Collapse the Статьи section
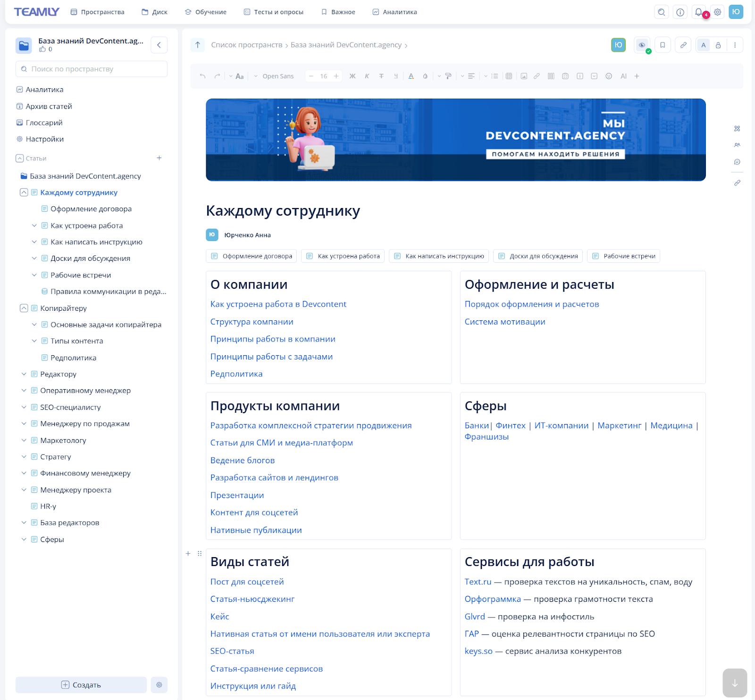This screenshot has height=700, width=755. (19, 158)
